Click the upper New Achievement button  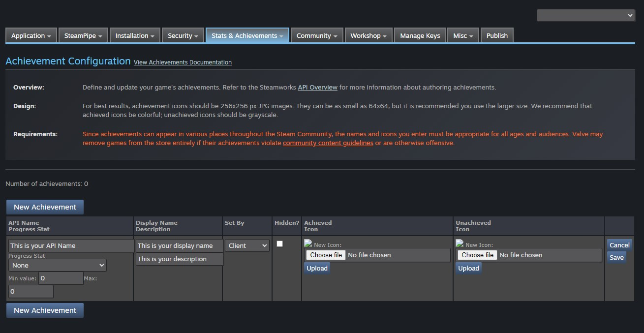click(45, 207)
